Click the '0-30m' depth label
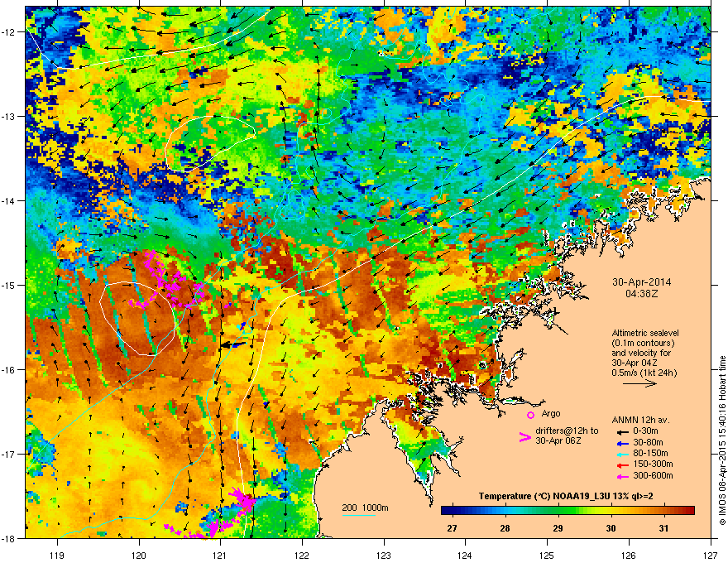Image resolution: width=728 pixels, height=563 pixels. 645,431
